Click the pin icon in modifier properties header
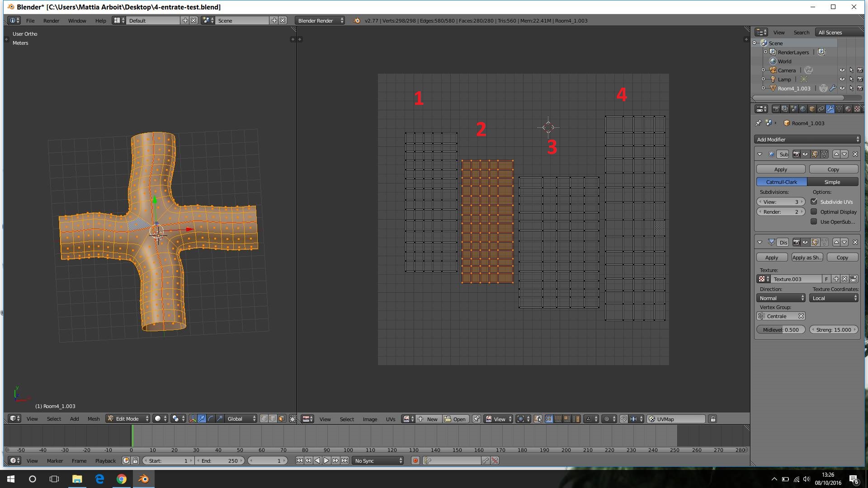 coord(758,123)
